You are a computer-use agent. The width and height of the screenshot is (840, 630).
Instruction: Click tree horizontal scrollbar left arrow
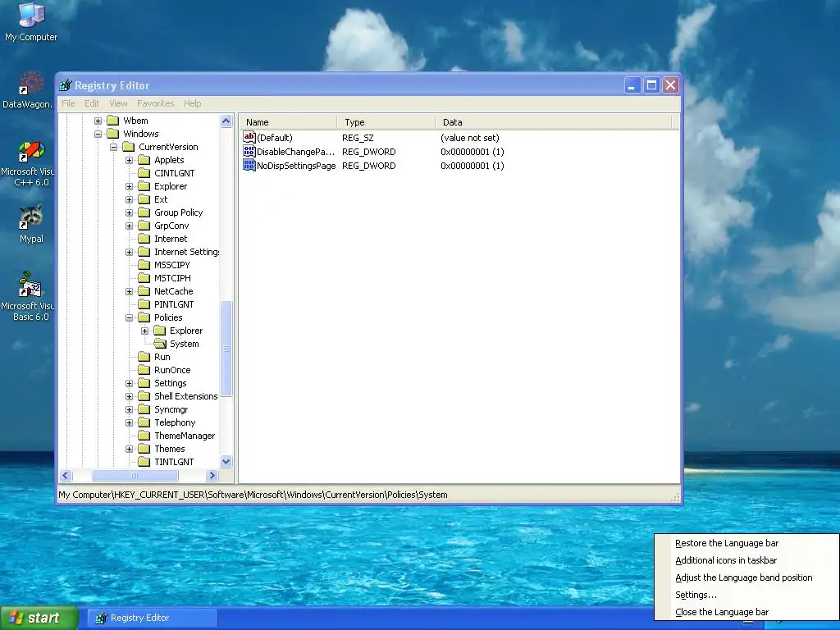tap(66, 475)
